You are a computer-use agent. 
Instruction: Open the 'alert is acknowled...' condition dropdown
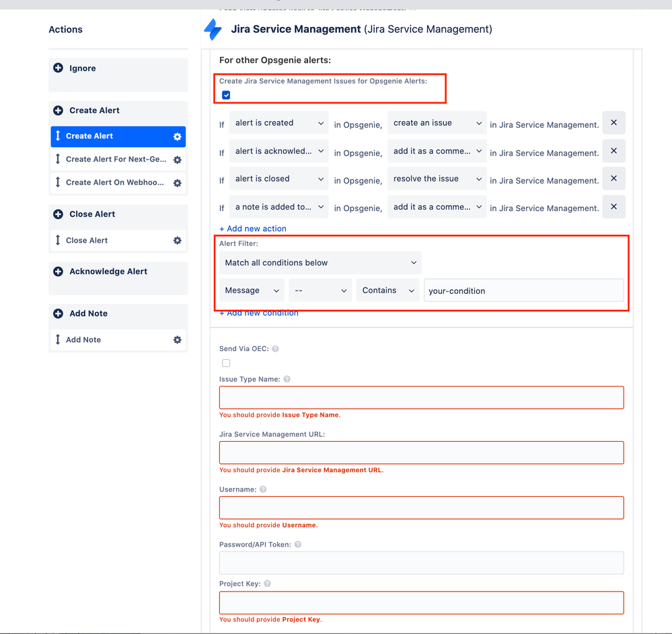point(279,151)
